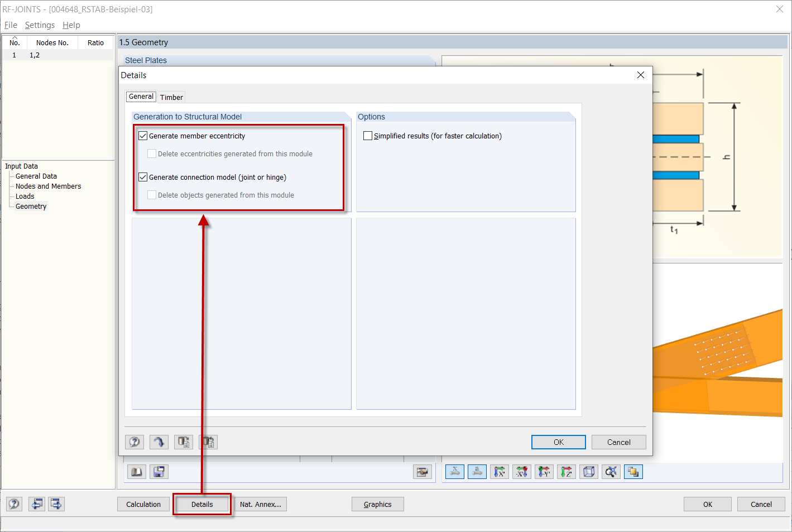Click the save graphic diskette icon
Viewport: 792px width, 532px height.
[159, 472]
